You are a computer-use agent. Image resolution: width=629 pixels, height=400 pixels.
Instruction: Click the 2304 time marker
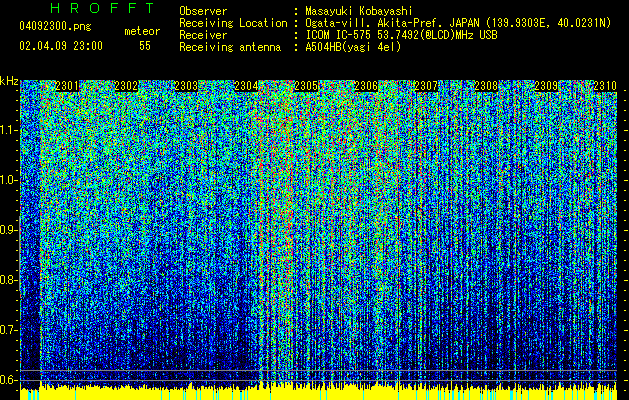point(246,86)
